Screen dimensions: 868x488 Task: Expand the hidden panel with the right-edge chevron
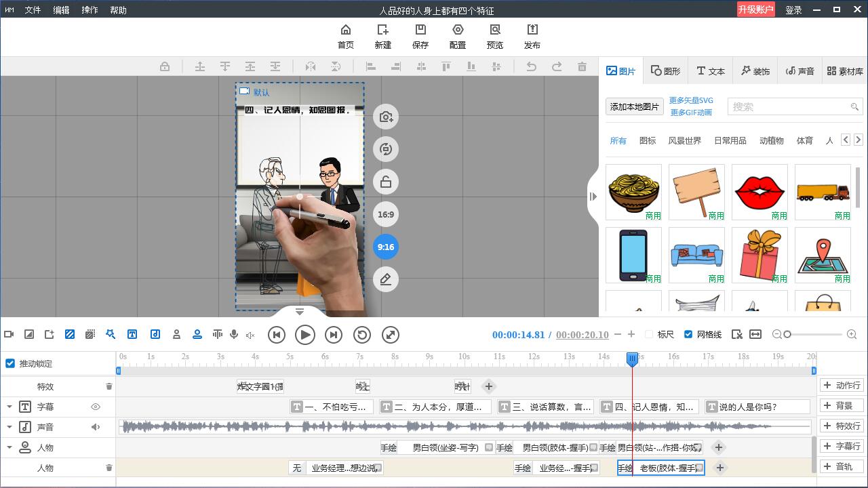(x=593, y=197)
